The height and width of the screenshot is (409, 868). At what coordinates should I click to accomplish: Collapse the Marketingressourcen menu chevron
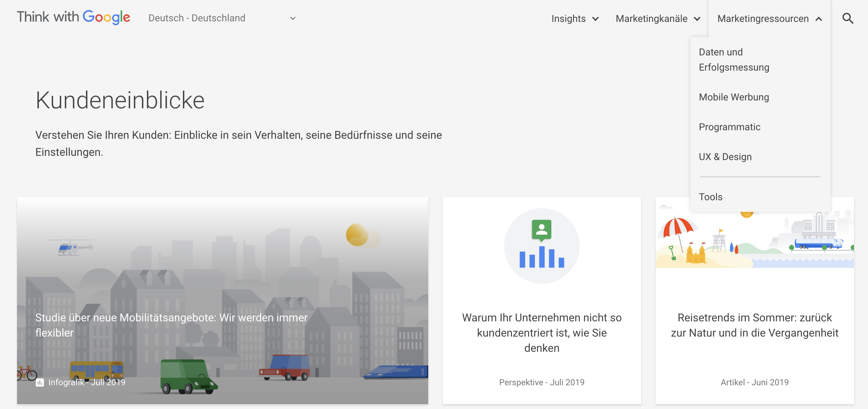(x=818, y=19)
